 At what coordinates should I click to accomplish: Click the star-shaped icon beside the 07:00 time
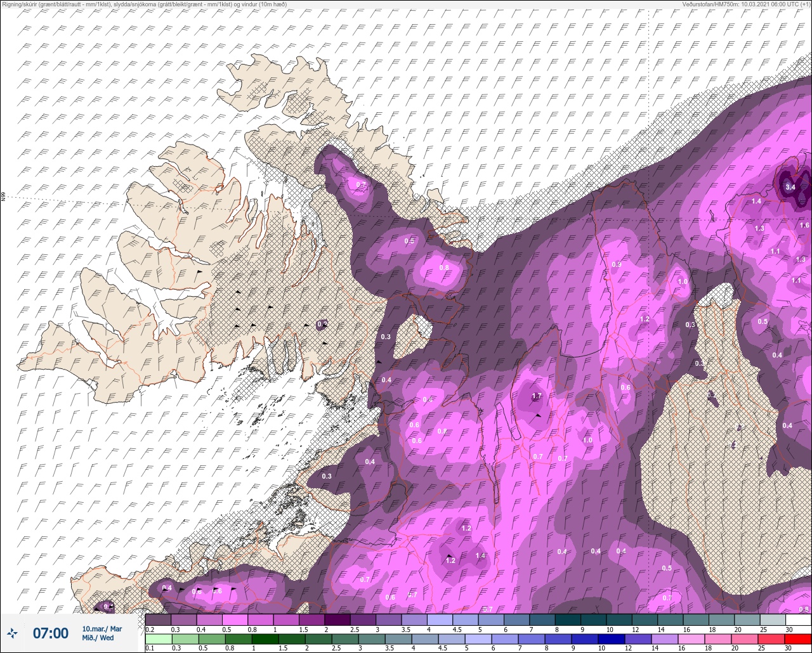(x=12, y=633)
